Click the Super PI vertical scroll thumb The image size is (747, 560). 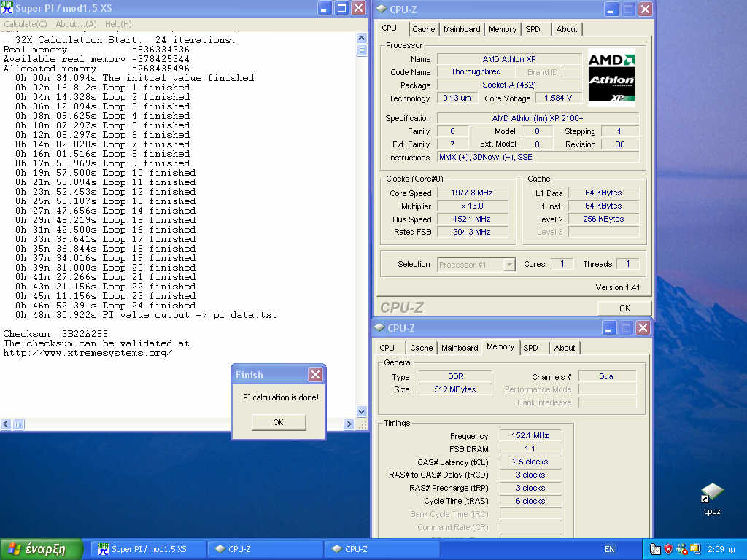[362, 50]
